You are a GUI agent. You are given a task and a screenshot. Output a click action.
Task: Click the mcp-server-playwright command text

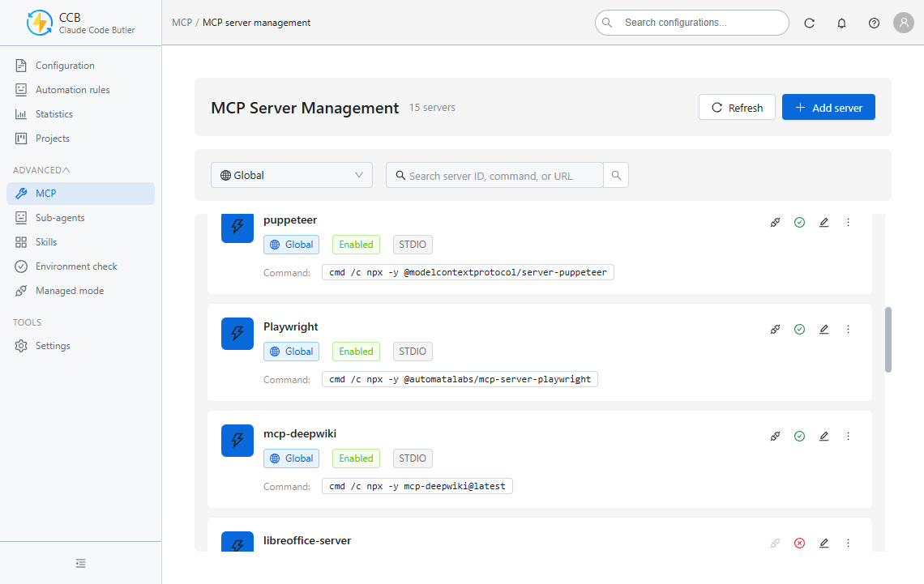(x=460, y=379)
